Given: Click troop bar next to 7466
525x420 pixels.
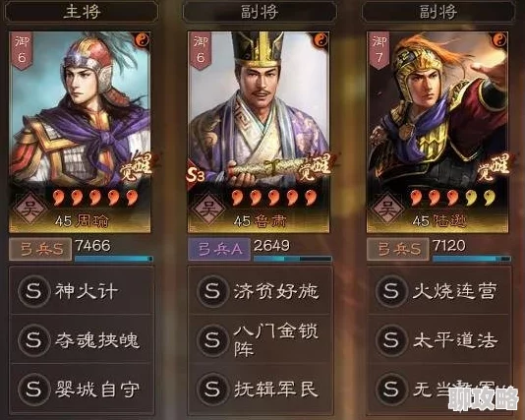Looking at the screenshot, I should pyautogui.click(x=114, y=259).
